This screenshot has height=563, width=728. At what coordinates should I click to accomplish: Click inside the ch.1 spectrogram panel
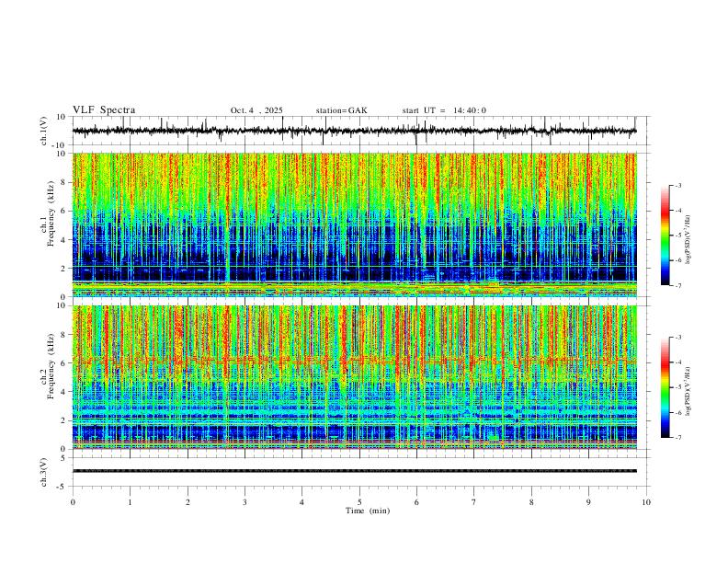click(x=354, y=224)
